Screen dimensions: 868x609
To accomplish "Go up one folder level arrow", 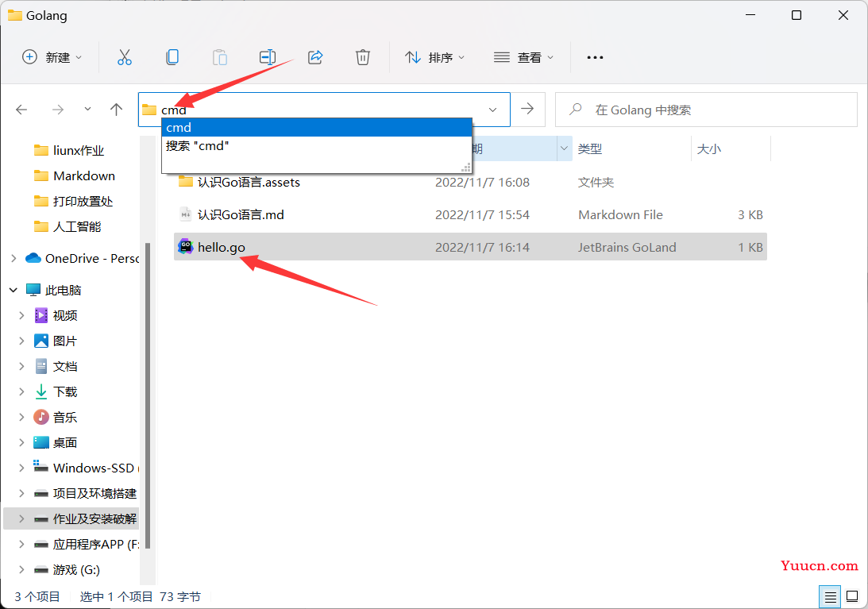I will 116,109.
